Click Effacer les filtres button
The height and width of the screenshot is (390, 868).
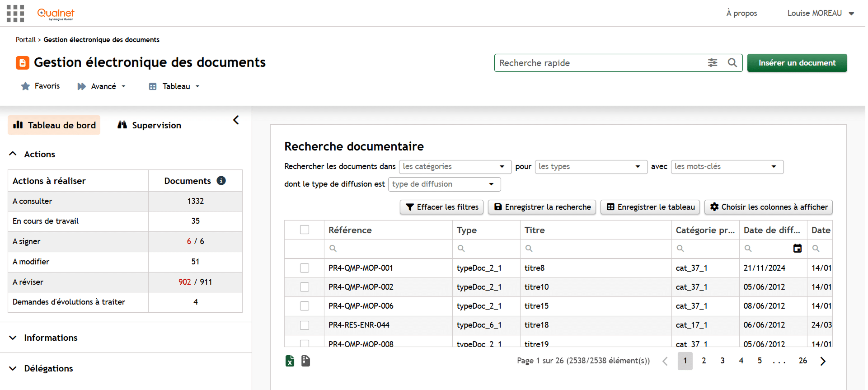(x=442, y=207)
